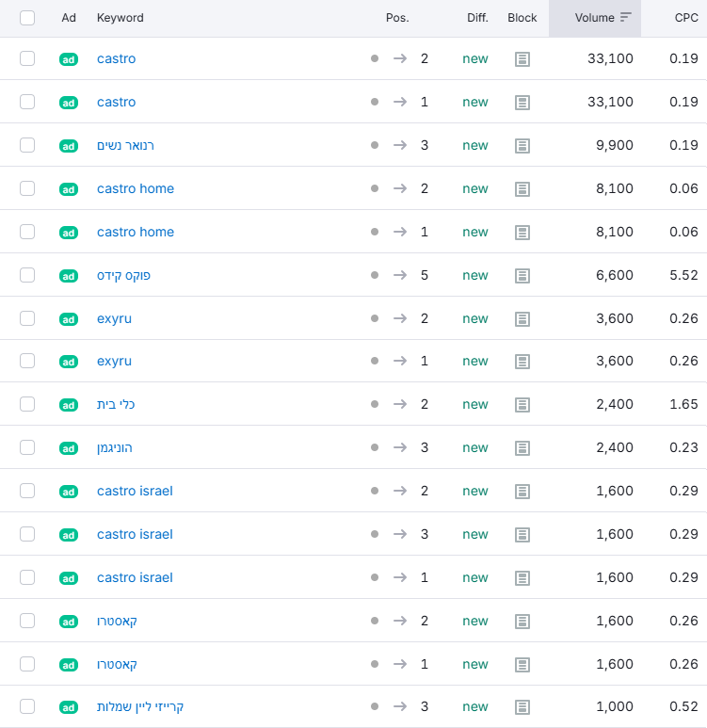Image resolution: width=707 pixels, height=728 pixels.
Task: Click the Block column header
Action: pos(522,18)
